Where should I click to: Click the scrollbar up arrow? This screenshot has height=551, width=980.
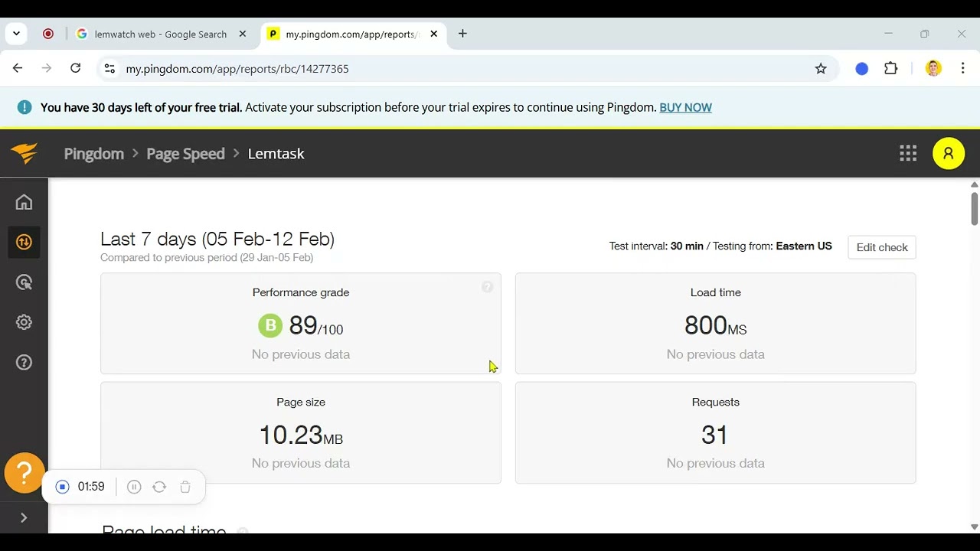(x=974, y=184)
